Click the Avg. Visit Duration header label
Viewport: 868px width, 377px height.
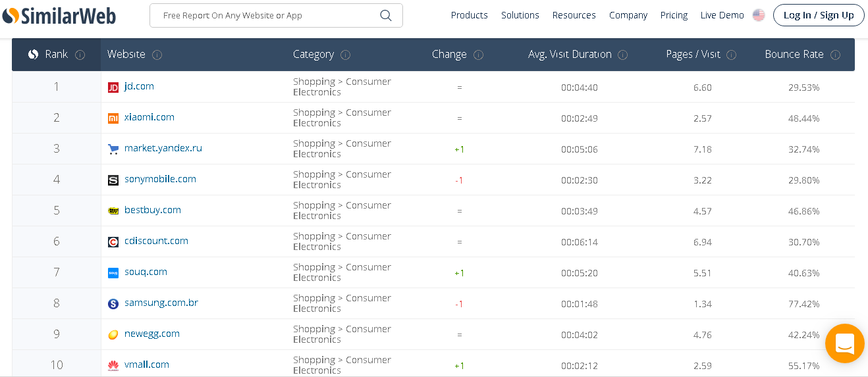click(x=570, y=55)
